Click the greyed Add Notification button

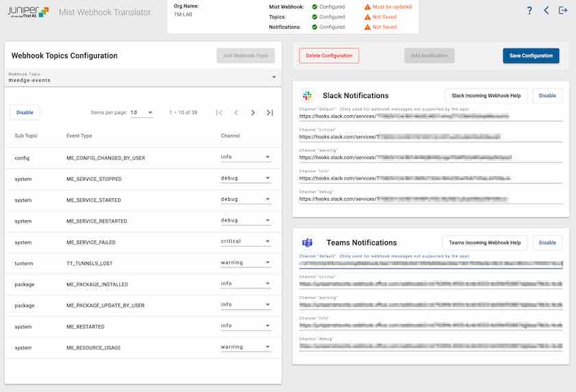pos(429,56)
